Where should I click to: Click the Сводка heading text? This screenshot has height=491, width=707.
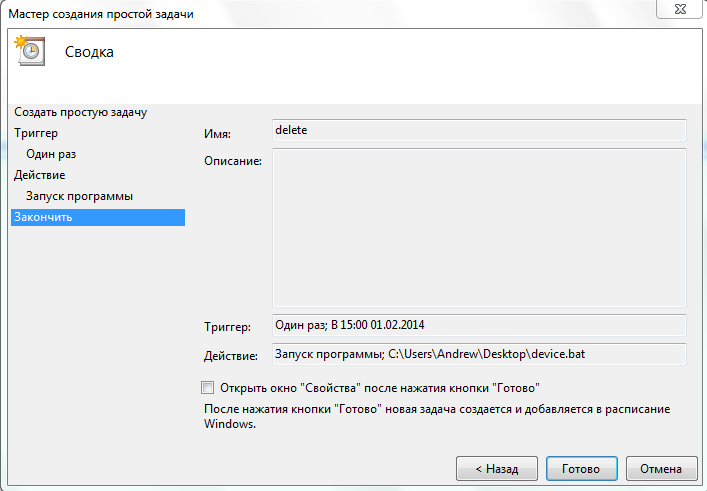tap(89, 52)
